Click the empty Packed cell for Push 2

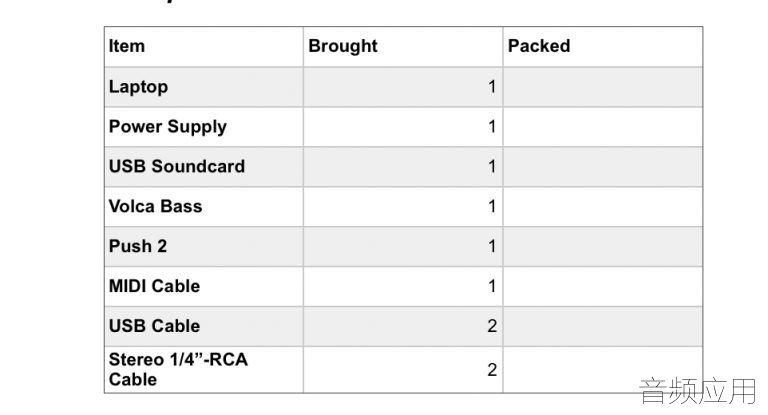(603, 246)
